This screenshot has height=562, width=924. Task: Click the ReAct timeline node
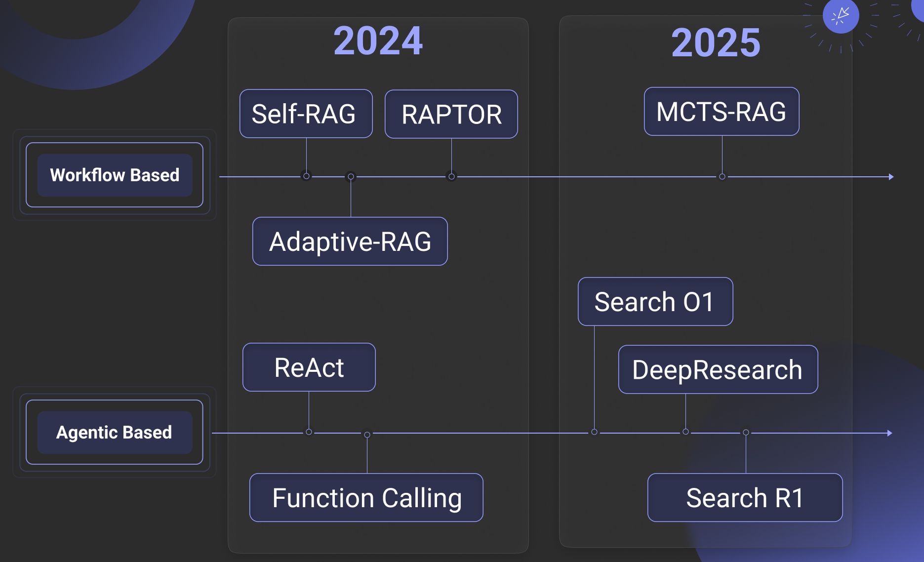pos(309,432)
